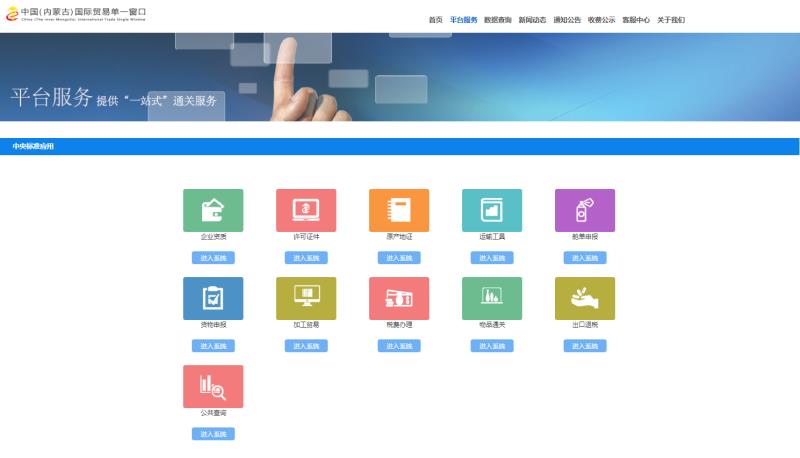Click the 运输工具 teal icon
Screen dimensions: 800x458
tap(492, 210)
